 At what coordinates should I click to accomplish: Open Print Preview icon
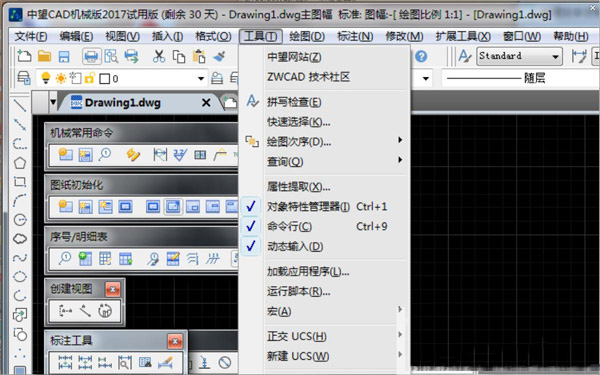click(111, 56)
